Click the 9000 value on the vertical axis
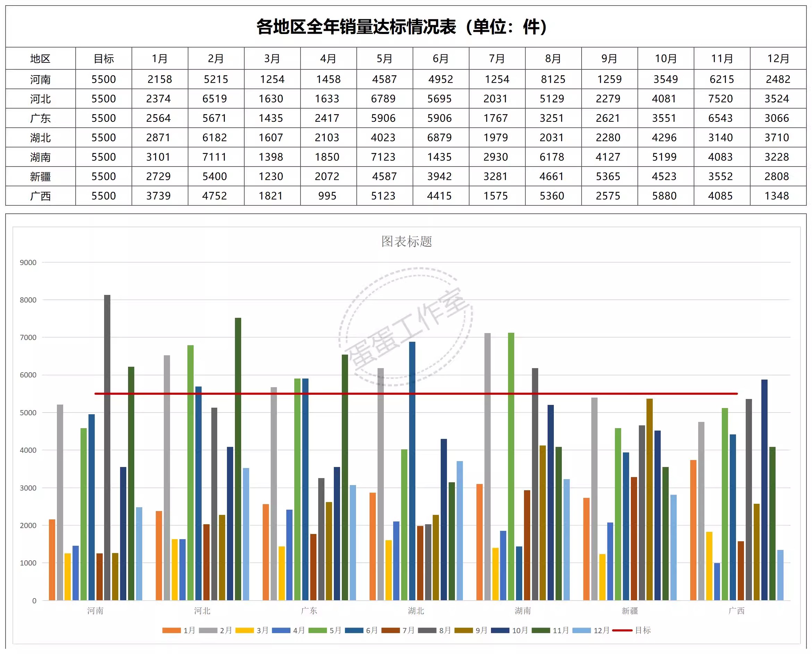Screen dimensions: 812x654 [x=28, y=263]
